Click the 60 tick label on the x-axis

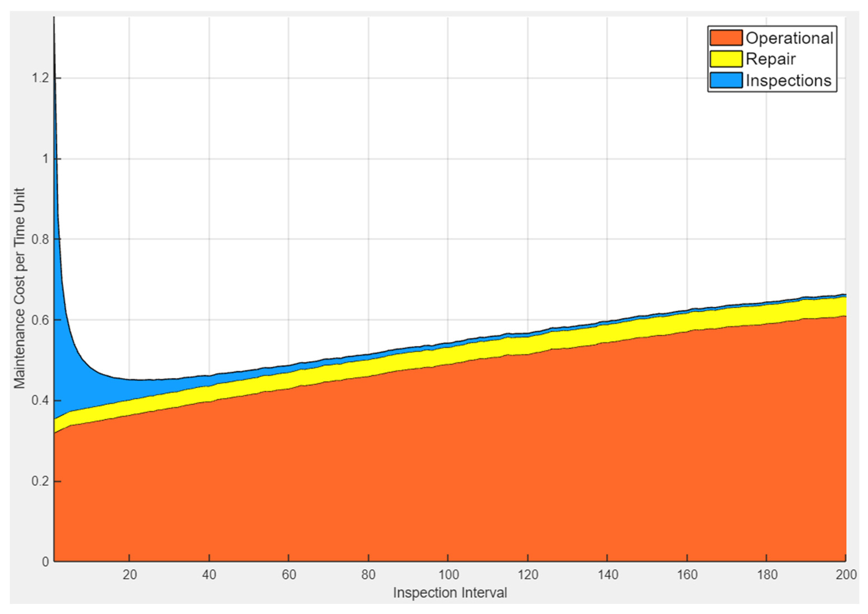click(288, 575)
